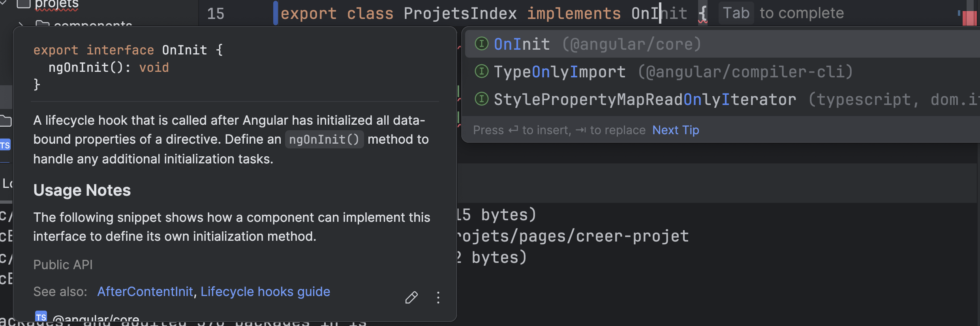Open the Lifecycle hooks guide link

265,292
